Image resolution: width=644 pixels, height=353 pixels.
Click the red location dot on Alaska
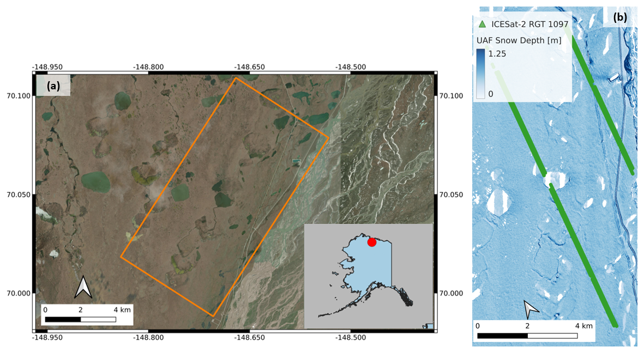[372, 242]
